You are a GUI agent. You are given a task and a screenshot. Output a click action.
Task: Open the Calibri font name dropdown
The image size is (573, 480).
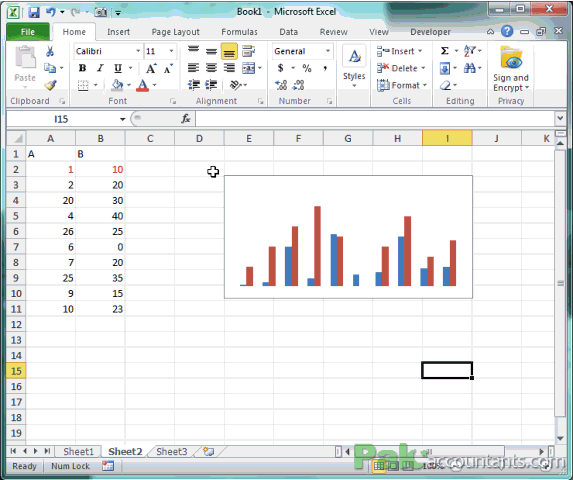click(x=138, y=51)
